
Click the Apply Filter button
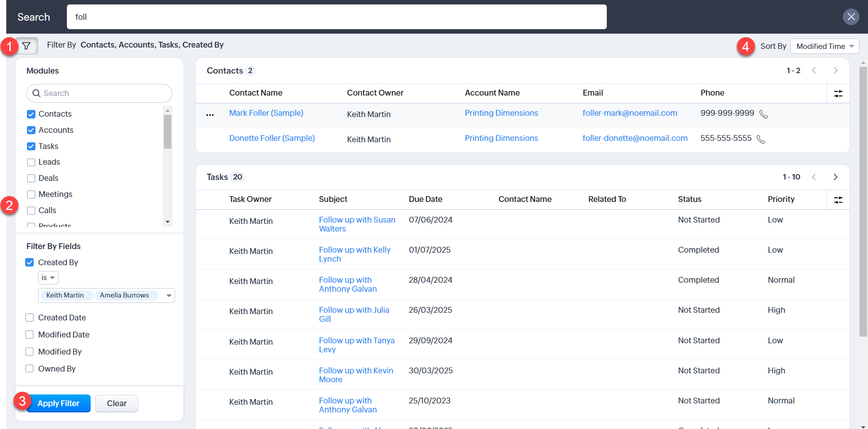pos(58,403)
